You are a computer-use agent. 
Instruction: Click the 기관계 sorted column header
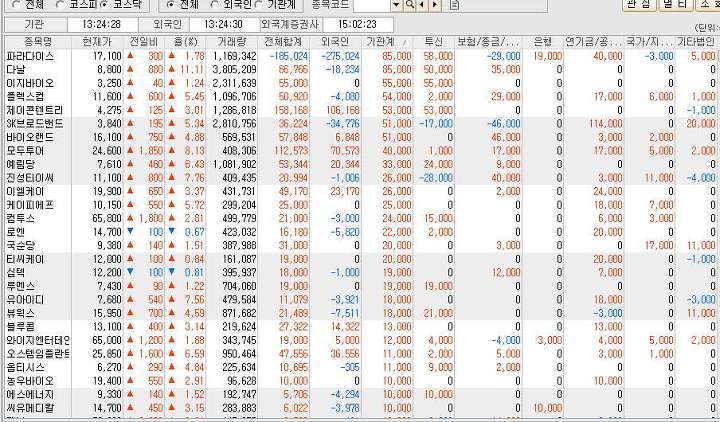[387, 42]
